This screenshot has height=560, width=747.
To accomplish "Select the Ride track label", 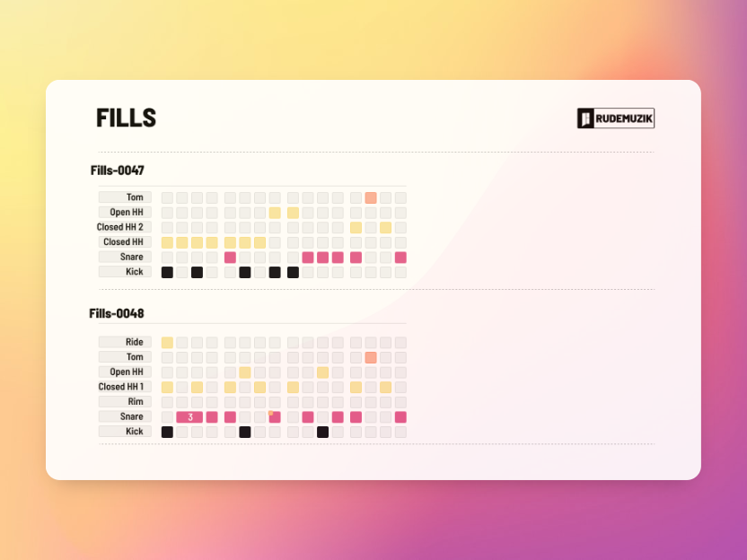I will pos(126,342).
